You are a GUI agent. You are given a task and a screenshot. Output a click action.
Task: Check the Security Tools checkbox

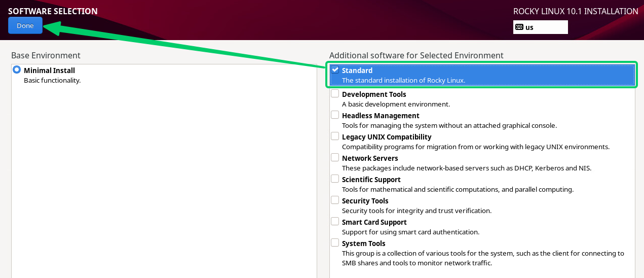(335, 200)
